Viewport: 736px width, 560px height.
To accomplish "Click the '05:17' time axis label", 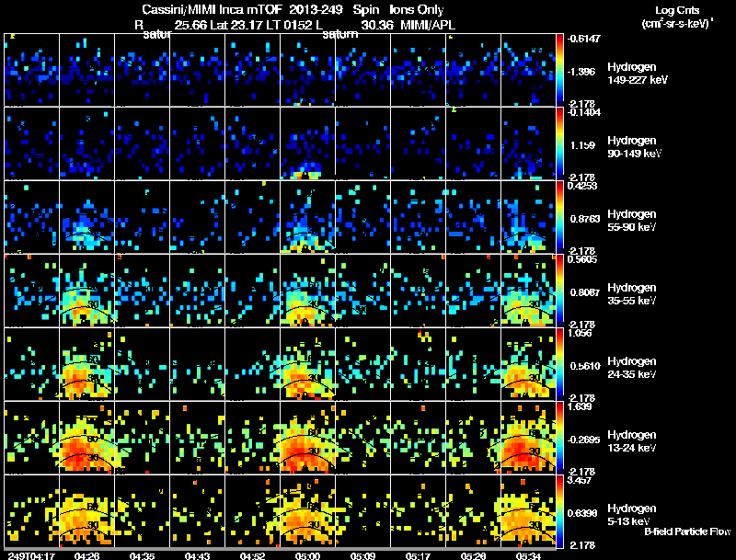I will [x=418, y=555].
